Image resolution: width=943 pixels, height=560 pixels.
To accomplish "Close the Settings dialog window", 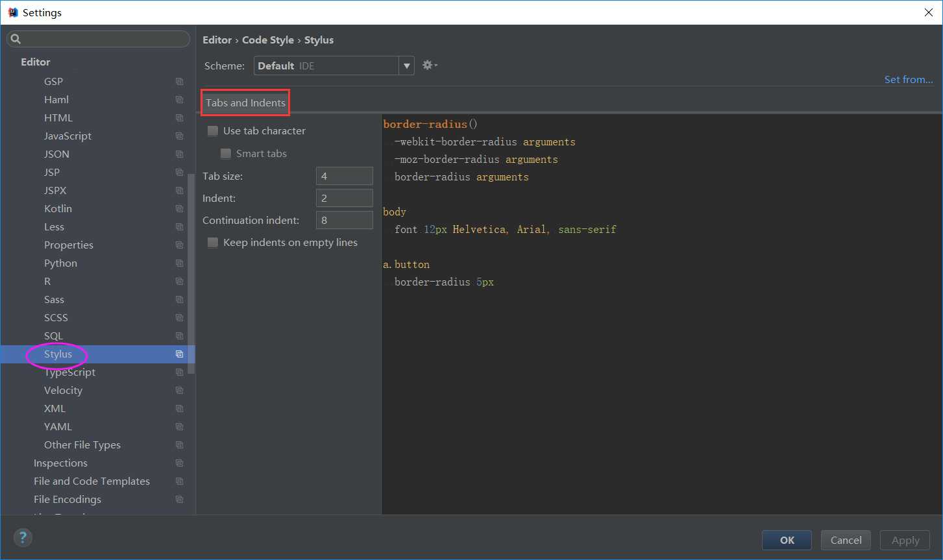I will 929,12.
